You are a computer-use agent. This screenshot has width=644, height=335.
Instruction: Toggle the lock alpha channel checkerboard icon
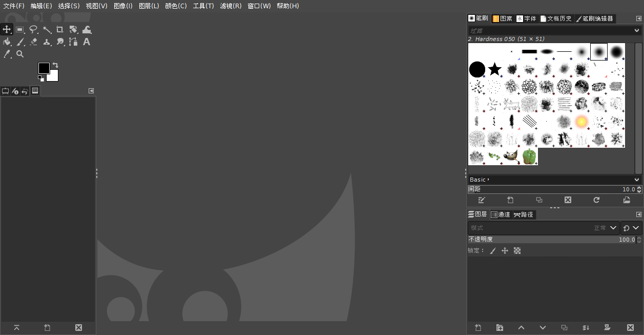coord(517,251)
